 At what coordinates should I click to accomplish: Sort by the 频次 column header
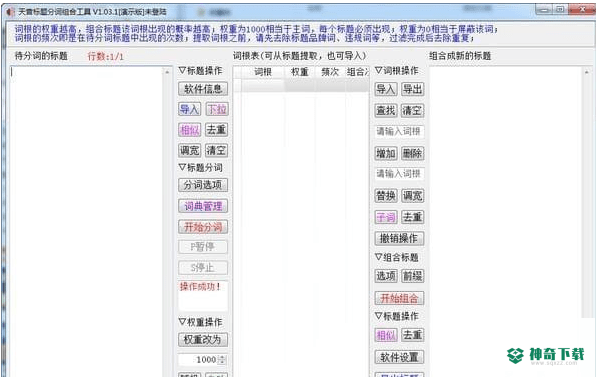tap(330, 72)
